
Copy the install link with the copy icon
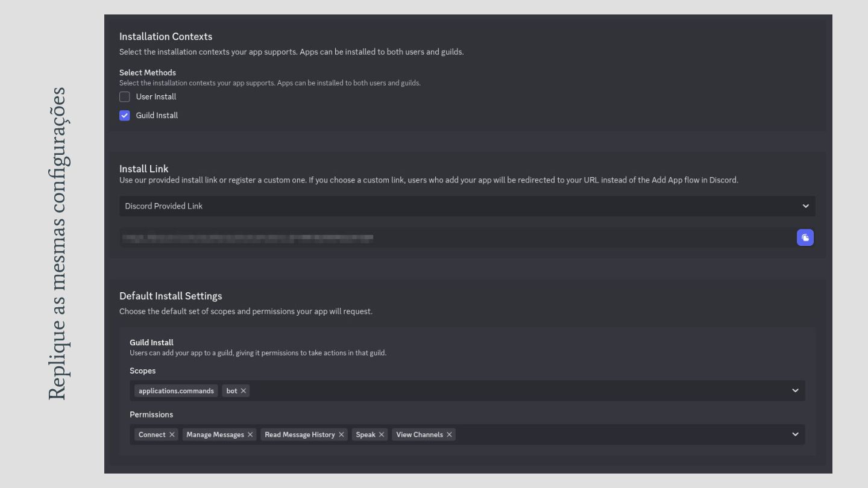(x=805, y=237)
